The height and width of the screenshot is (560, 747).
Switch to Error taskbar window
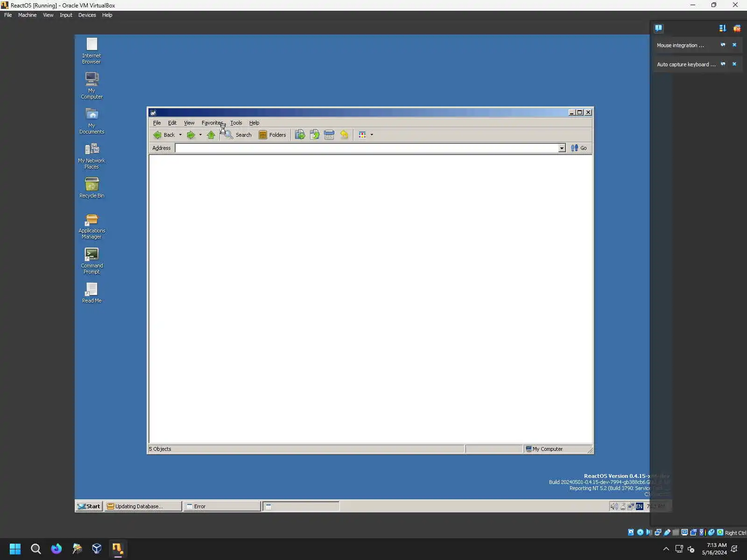pyautogui.click(x=222, y=506)
